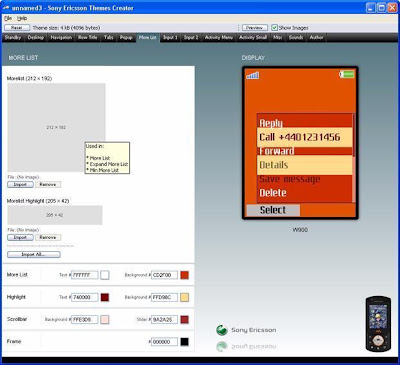Open Highlight text color swatch
Screen dimensions: 400x365
tap(105, 297)
